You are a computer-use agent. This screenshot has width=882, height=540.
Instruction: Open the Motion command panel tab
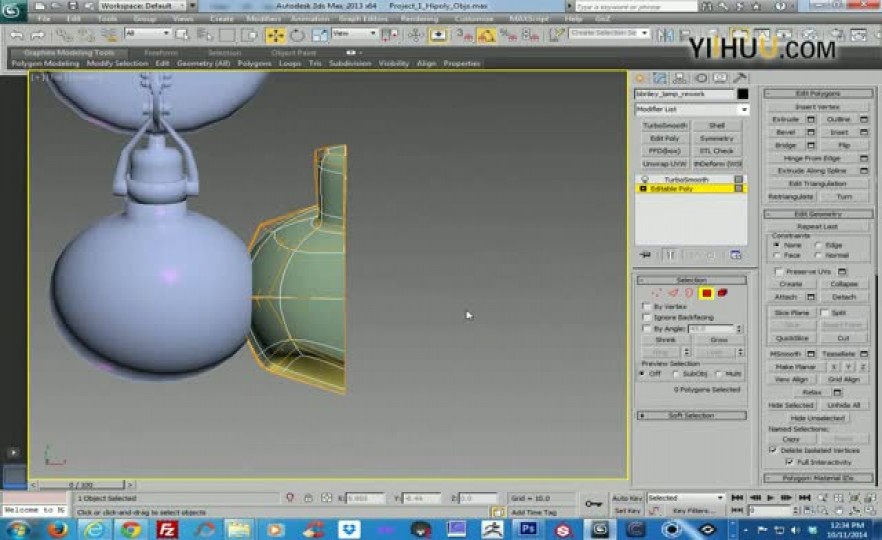(x=701, y=78)
